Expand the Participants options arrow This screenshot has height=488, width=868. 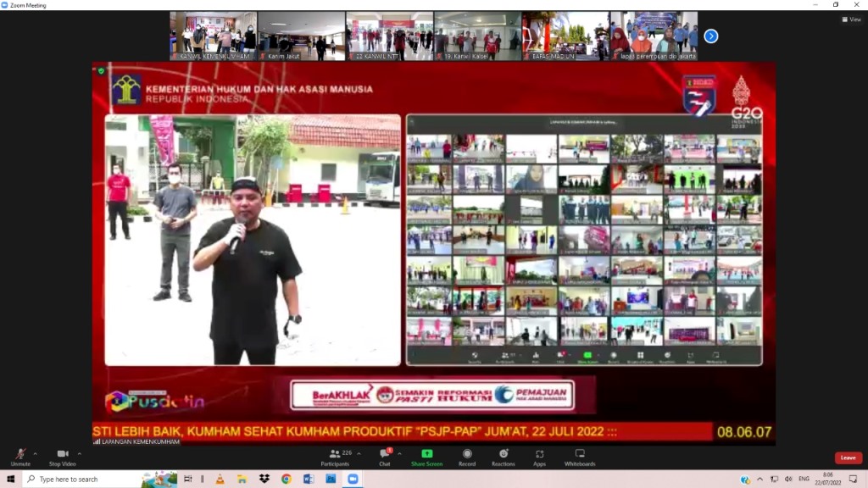360,453
